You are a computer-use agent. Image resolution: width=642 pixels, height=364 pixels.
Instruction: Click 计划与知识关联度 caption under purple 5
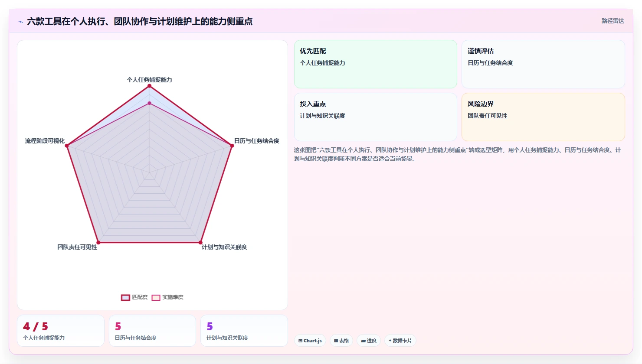click(227, 338)
